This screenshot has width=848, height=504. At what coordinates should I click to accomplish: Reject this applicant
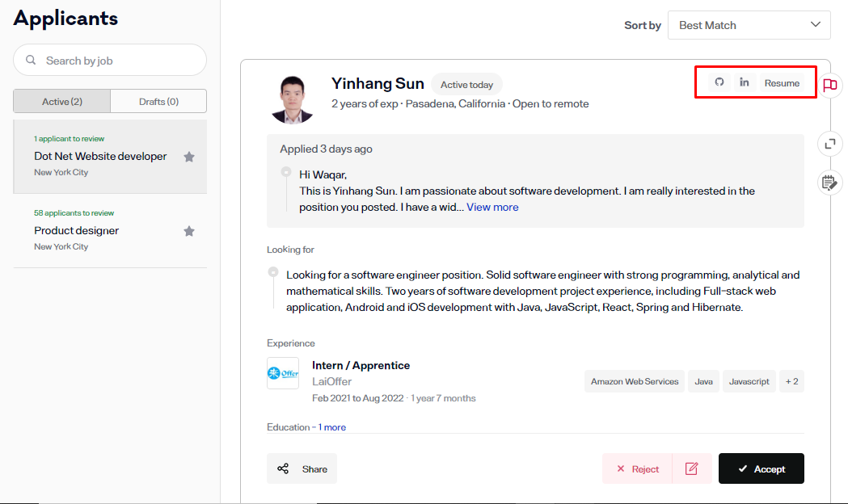pos(637,468)
